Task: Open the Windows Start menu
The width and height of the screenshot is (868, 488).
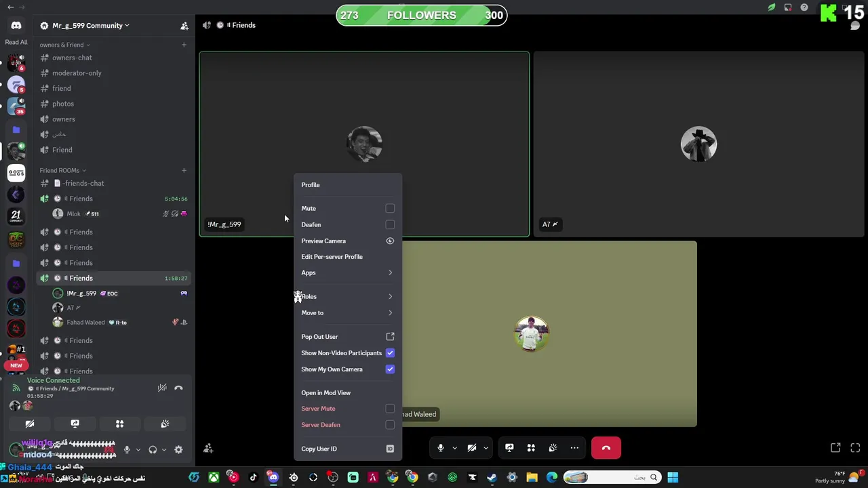Action: 673,477
